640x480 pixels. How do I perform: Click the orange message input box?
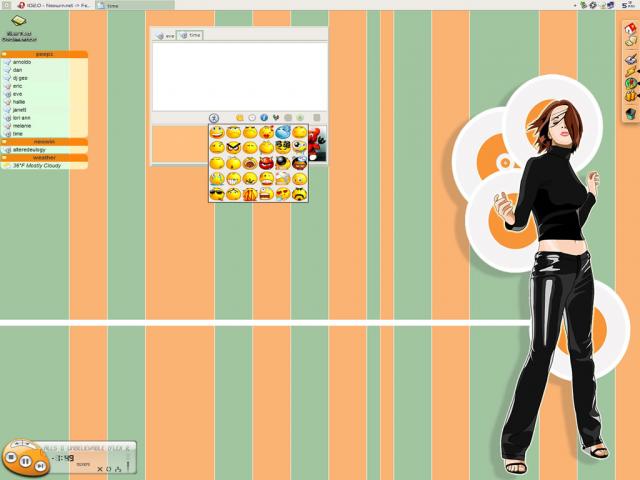tap(180, 144)
